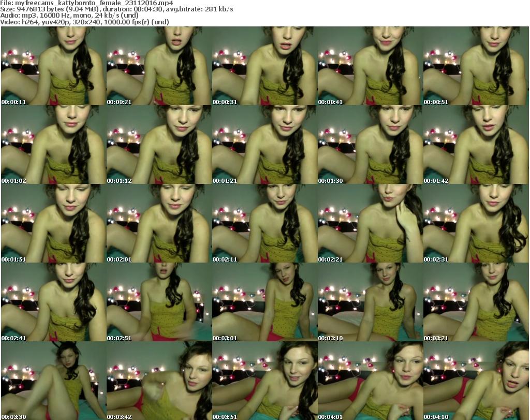Click the 'Audio: mp3, 16000 Hz' line

click(x=69, y=16)
